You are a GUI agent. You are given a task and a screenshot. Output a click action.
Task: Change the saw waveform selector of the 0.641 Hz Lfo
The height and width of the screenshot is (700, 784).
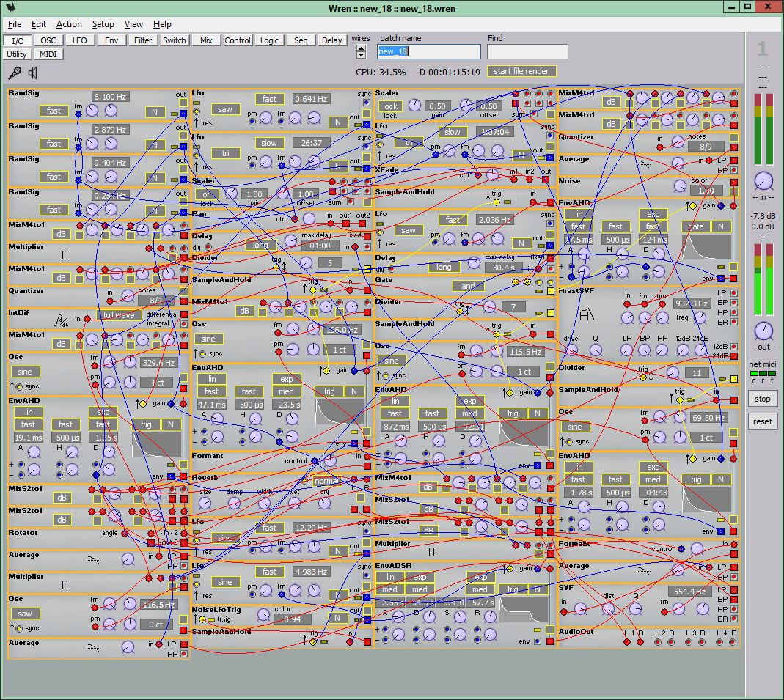(x=225, y=109)
